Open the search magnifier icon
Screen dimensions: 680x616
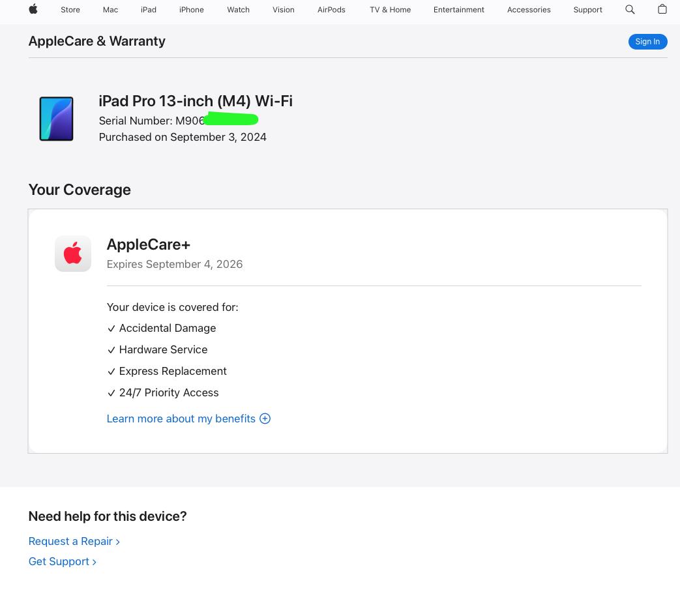630,10
